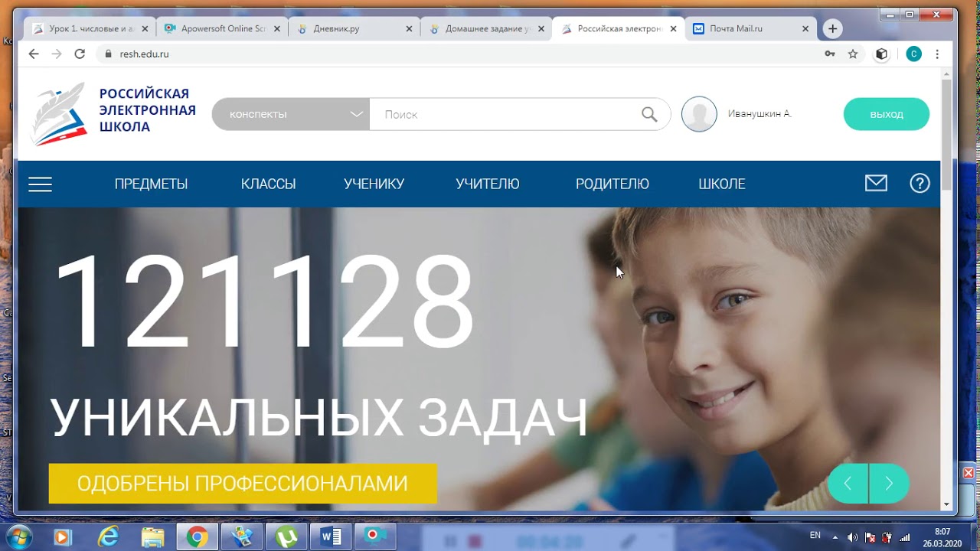Image resolution: width=980 pixels, height=551 pixels.
Task: Click the EN language indicator
Action: pyautogui.click(x=815, y=536)
